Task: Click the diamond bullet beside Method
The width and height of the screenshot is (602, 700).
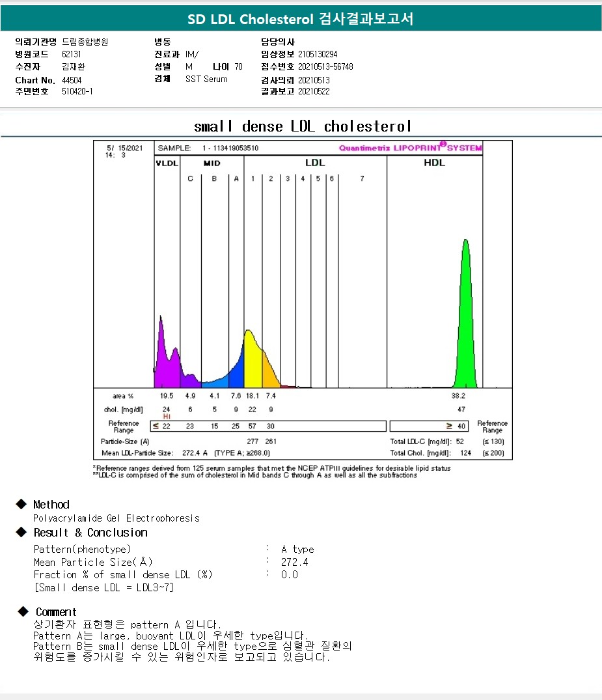Action: [21, 504]
